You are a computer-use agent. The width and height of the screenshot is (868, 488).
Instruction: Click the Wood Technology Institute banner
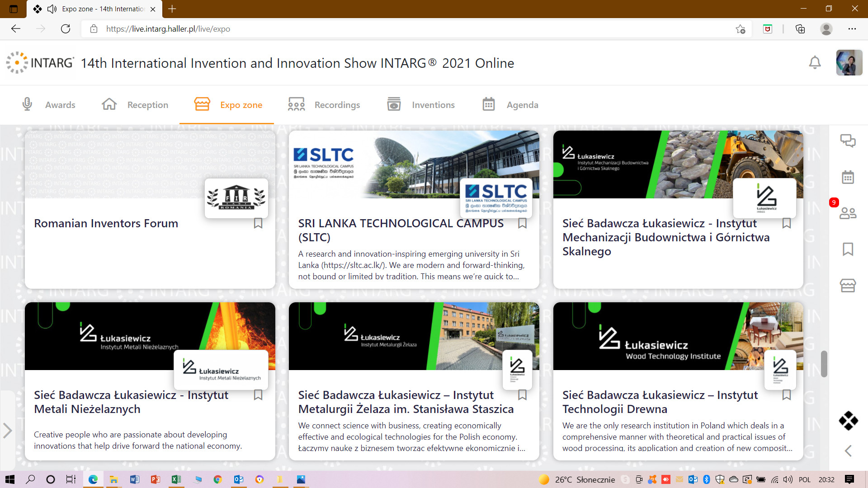pos(678,336)
